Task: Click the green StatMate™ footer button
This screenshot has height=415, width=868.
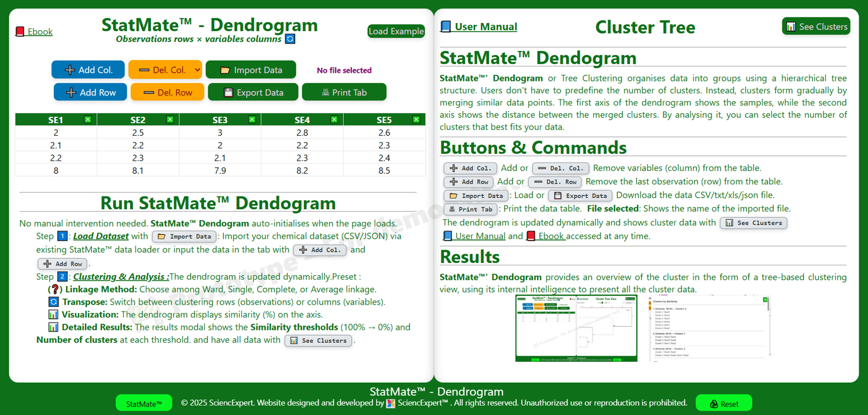Action: click(144, 403)
